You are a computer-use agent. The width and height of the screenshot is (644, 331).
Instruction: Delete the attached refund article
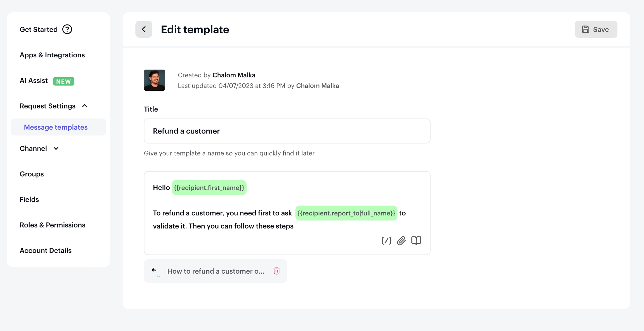[276, 271]
